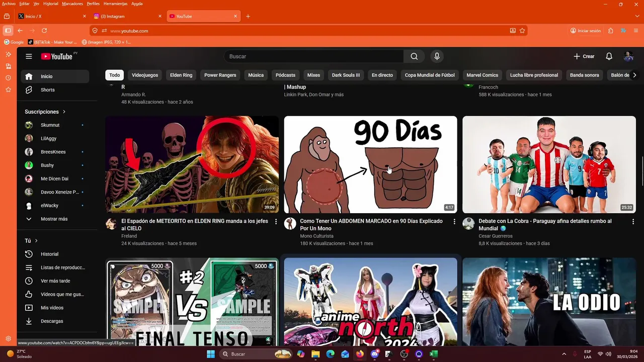Open Shorts from the sidebar
This screenshot has width=644, height=362.
click(55, 90)
